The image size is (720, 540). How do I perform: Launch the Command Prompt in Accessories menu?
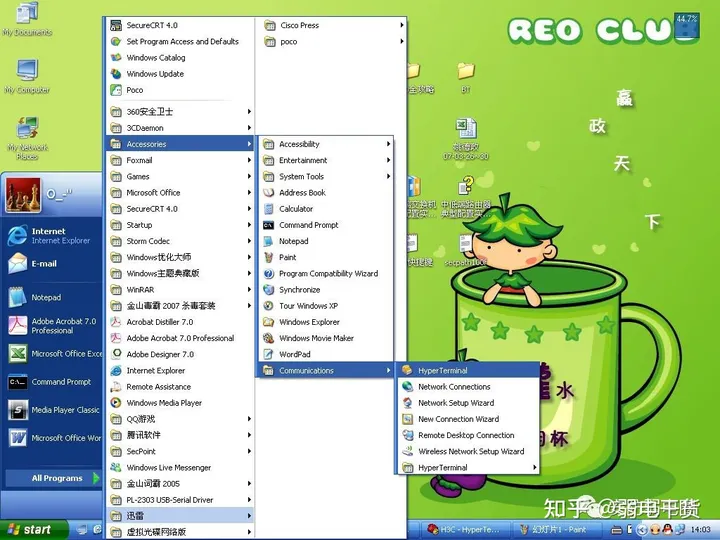(325, 225)
